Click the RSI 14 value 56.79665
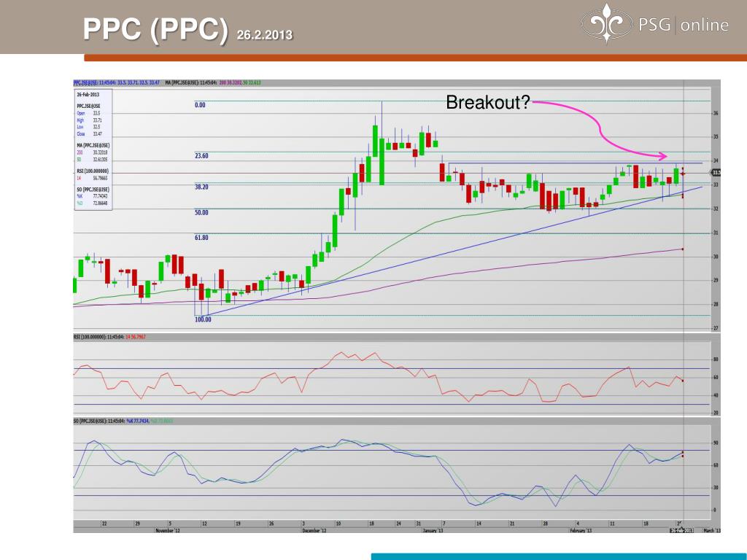Screen dimensions: 747x560 (100, 178)
